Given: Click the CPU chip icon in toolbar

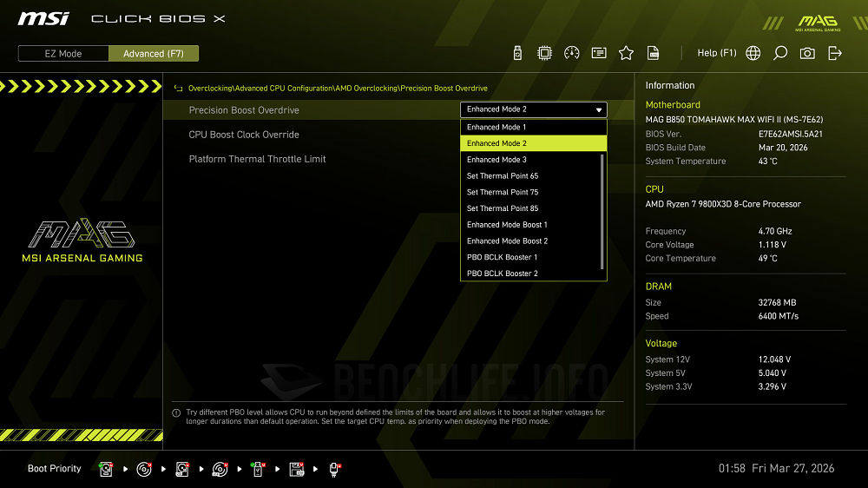Looking at the screenshot, I should click(545, 53).
